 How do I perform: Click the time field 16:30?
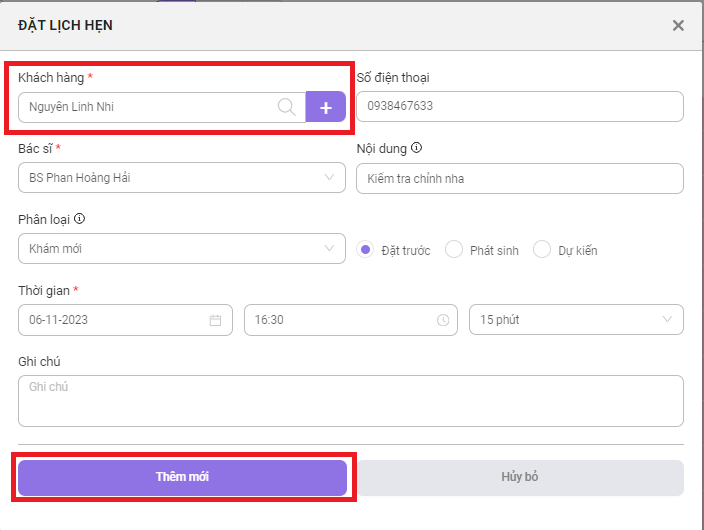(351, 320)
